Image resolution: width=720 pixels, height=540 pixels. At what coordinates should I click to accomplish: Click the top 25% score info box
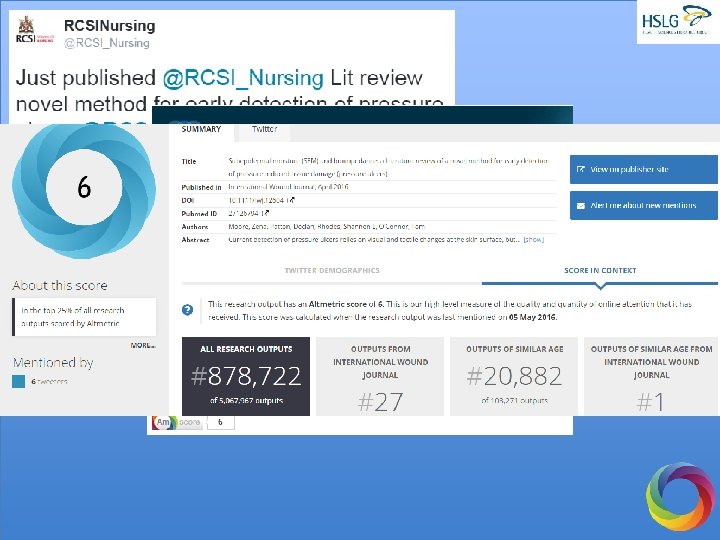(x=84, y=317)
